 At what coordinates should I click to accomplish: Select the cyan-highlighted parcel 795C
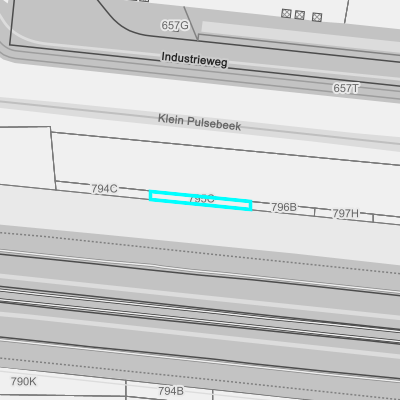pos(200,200)
